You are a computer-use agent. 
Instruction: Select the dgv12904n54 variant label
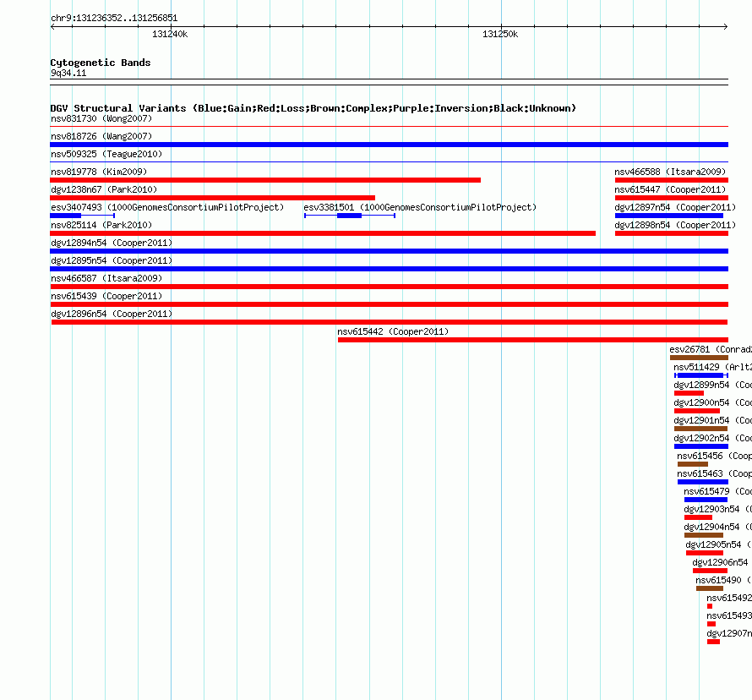point(717,527)
